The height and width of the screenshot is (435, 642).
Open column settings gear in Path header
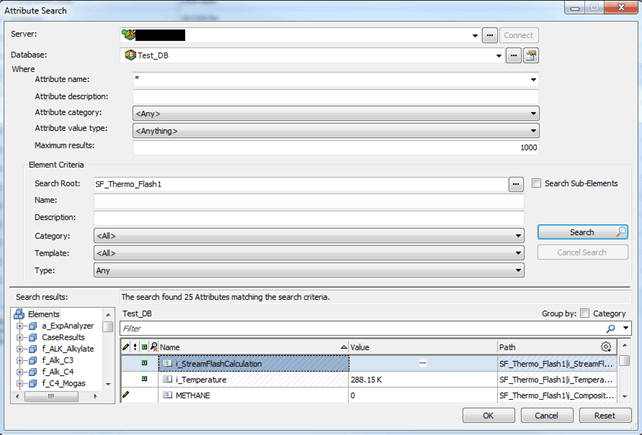606,347
